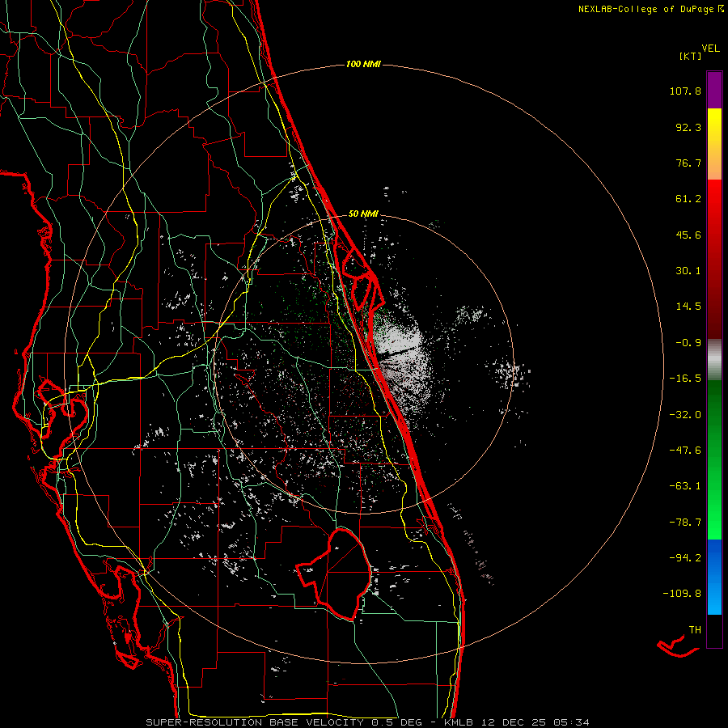The height and width of the screenshot is (728, 728).
Task: Select the -0.9 legend value
Action: [688, 343]
